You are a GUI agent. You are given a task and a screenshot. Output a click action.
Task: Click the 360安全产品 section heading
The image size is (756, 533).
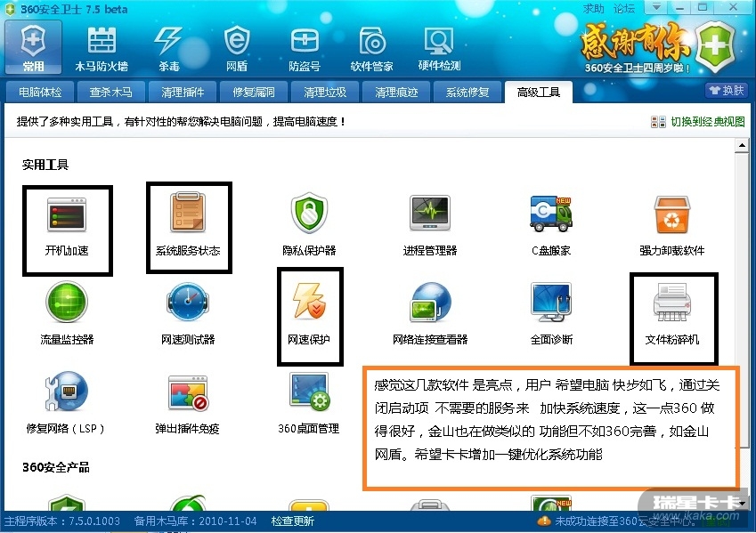(56, 467)
